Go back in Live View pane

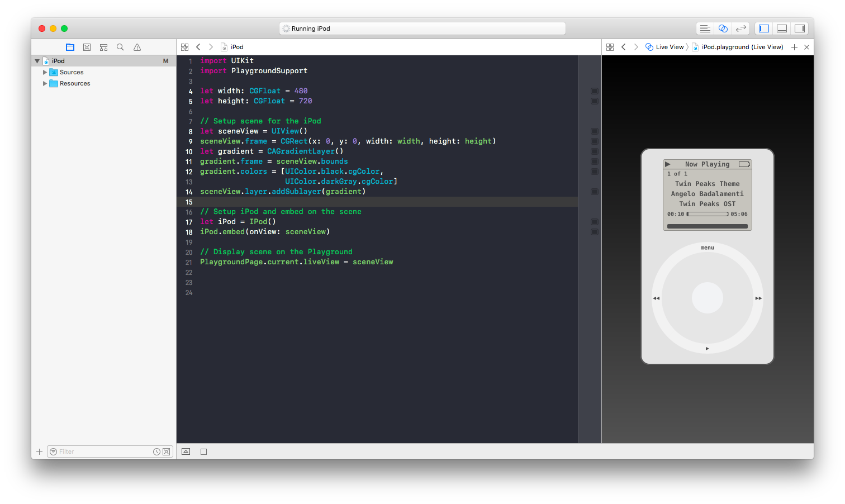[624, 47]
